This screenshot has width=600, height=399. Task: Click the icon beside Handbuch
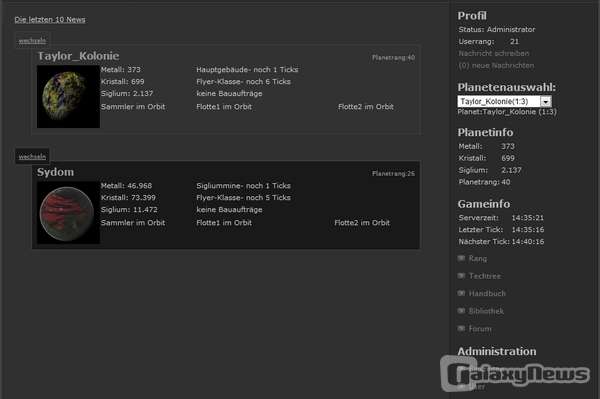(x=461, y=293)
